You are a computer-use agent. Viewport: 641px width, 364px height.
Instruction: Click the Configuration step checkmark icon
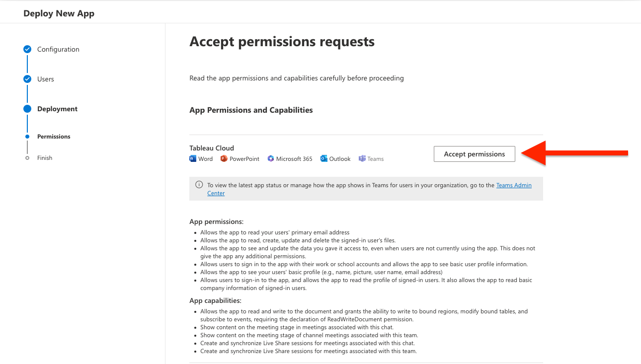(27, 49)
